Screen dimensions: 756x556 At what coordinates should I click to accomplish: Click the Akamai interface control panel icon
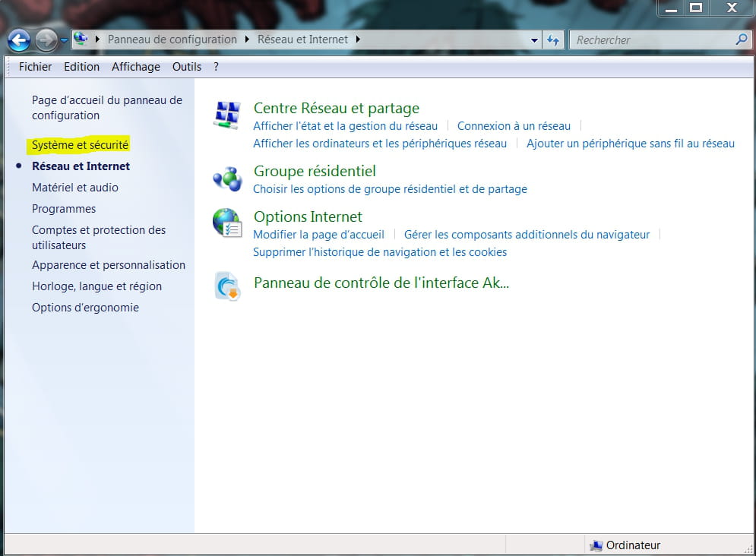227,286
